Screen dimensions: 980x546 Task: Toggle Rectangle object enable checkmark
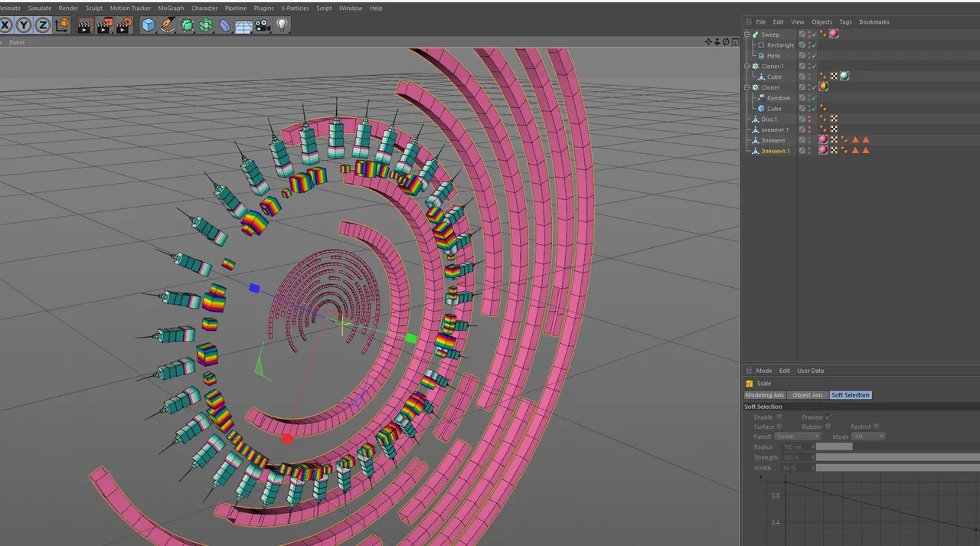pos(814,45)
